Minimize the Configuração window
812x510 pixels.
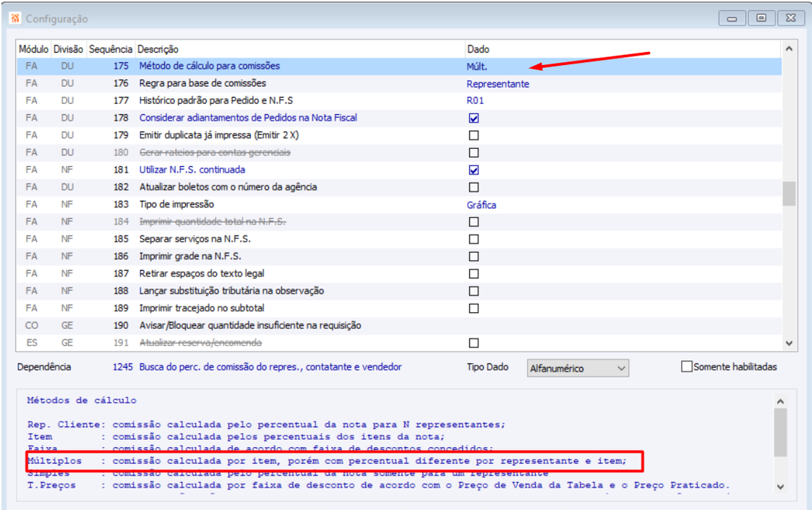coord(732,18)
